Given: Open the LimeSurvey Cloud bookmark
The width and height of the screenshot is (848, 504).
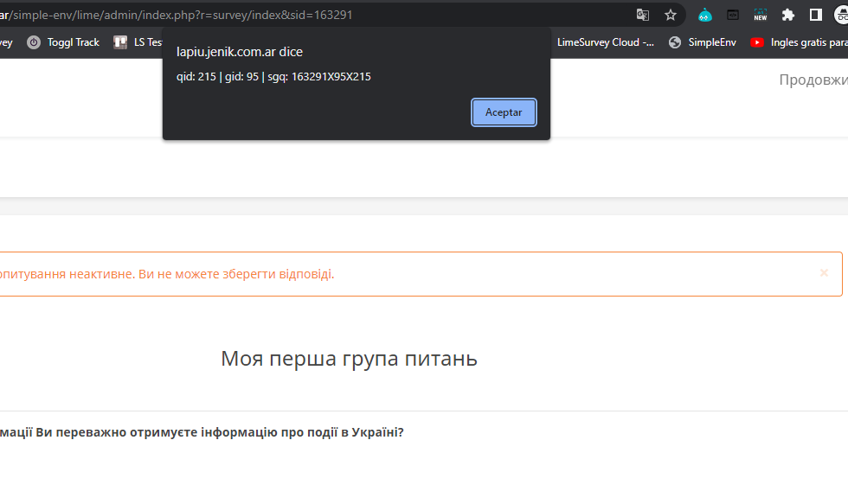Looking at the screenshot, I should click(x=604, y=42).
